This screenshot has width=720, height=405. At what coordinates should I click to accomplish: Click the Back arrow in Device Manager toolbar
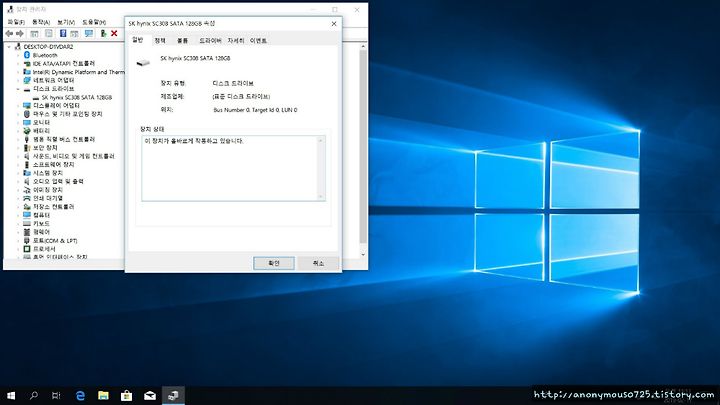coord(9,34)
